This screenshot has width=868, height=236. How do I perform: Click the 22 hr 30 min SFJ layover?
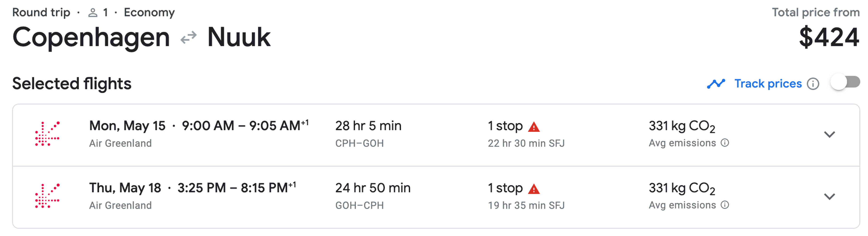pyautogui.click(x=526, y=143)
